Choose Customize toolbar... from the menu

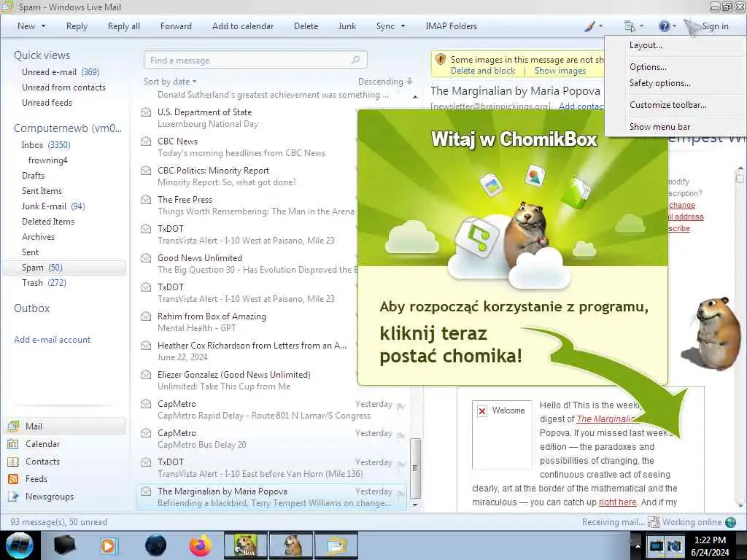[668, 105]
